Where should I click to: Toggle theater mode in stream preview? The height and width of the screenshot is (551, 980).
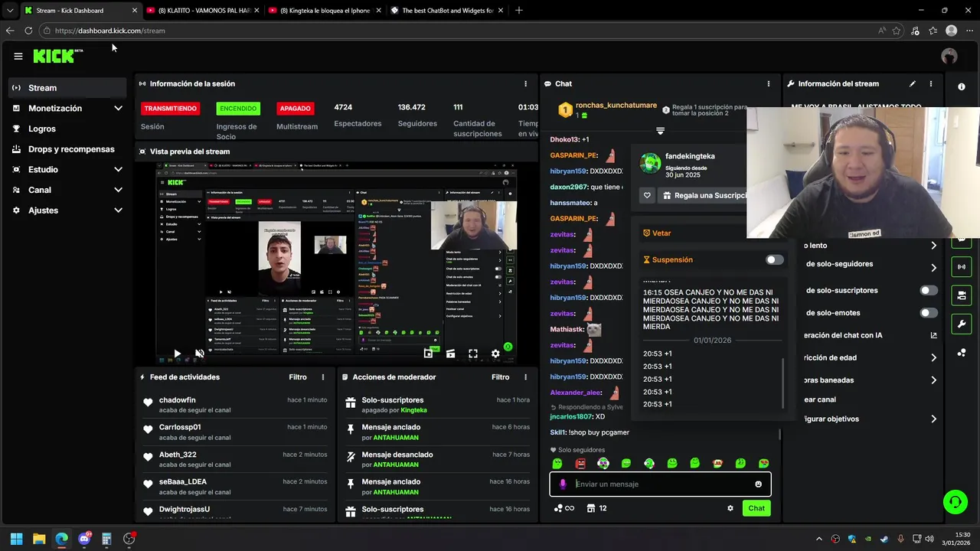coord(451,354)
